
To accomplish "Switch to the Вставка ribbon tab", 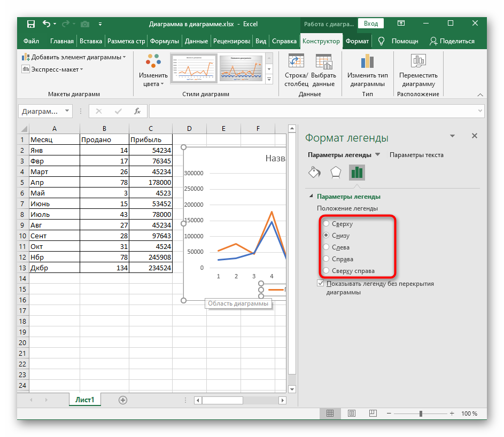I will [90, 41].
